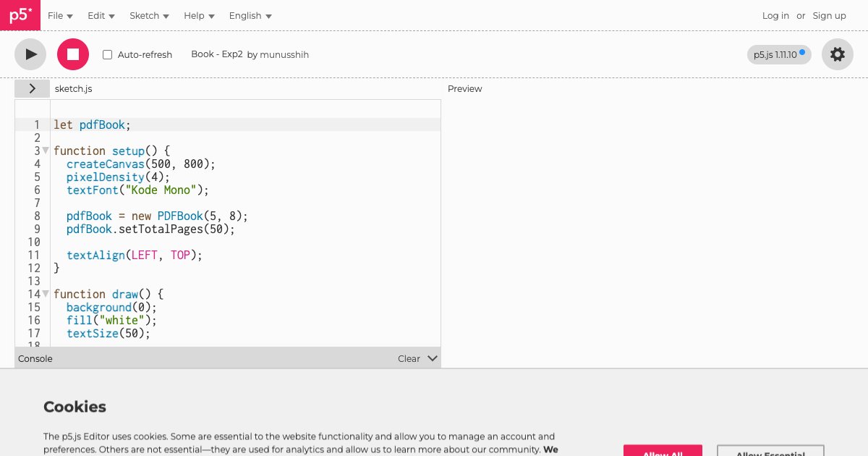Click the Sign up link
The image size is (868, 456).
(829, 16)
